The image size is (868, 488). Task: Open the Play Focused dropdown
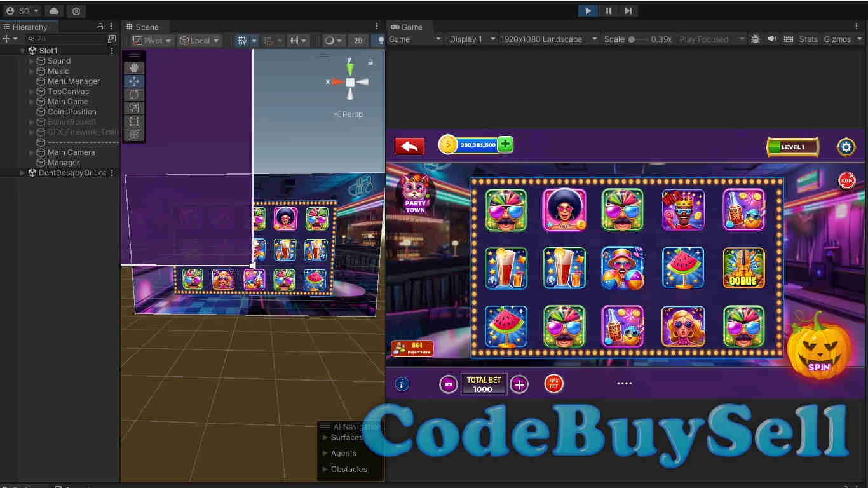[x=711, y=39]
